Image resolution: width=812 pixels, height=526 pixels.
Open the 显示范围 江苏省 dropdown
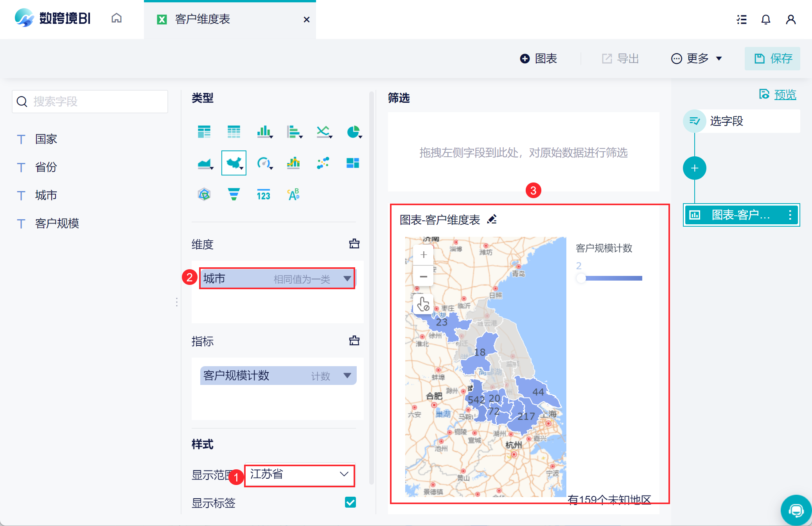(x=300, y=474)
